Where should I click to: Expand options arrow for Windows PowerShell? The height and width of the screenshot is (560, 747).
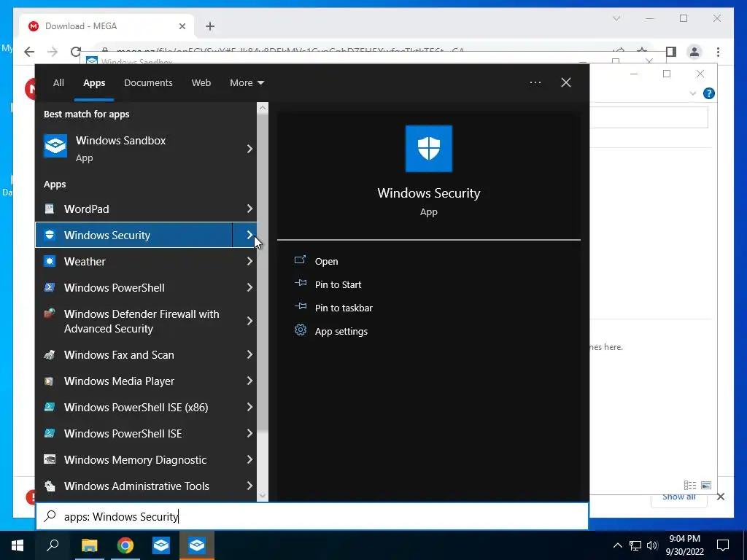click(249, 287)
